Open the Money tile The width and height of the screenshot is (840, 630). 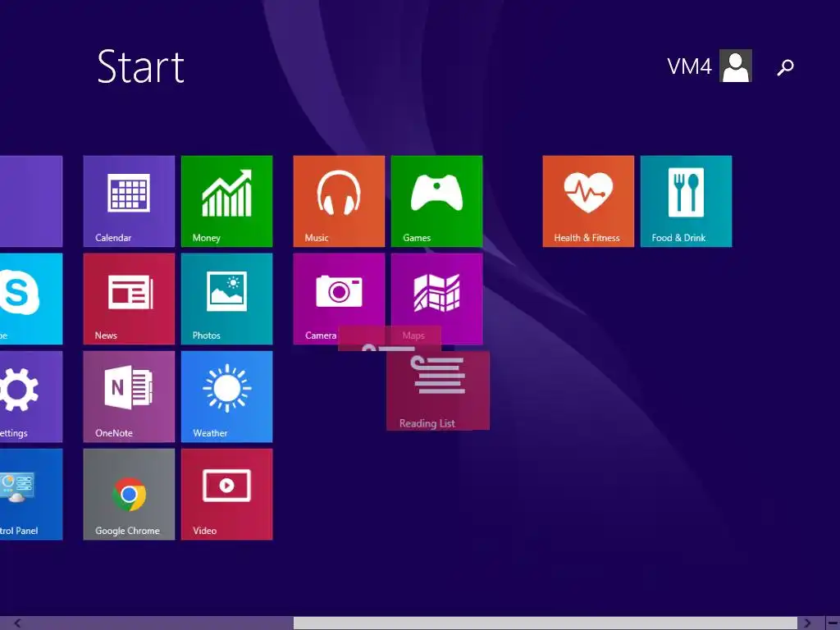pyautogui.click(x=226, y=202)
